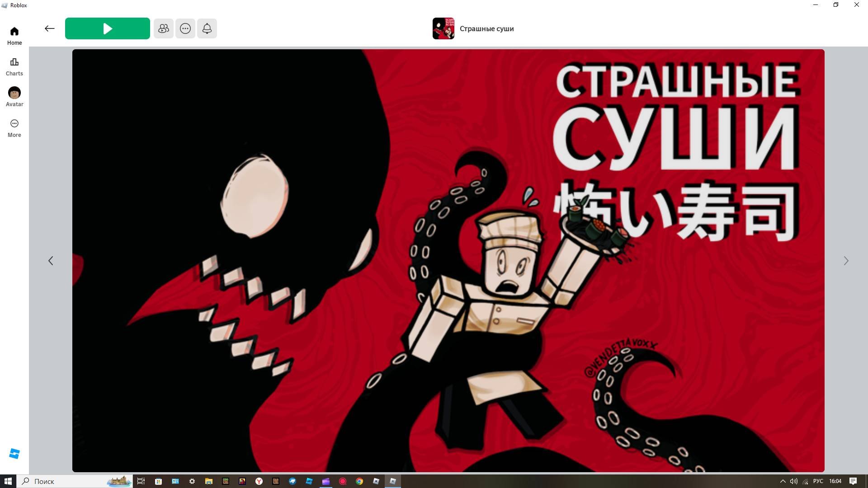Click the Страшные суши game thumbnail
Viewport: 868px width, 488px height.
coord(443,28)
